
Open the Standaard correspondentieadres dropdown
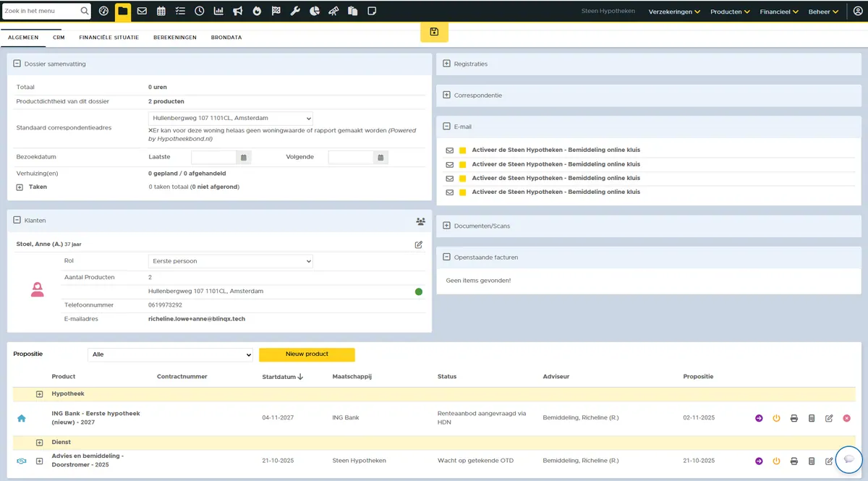(231, 118)
